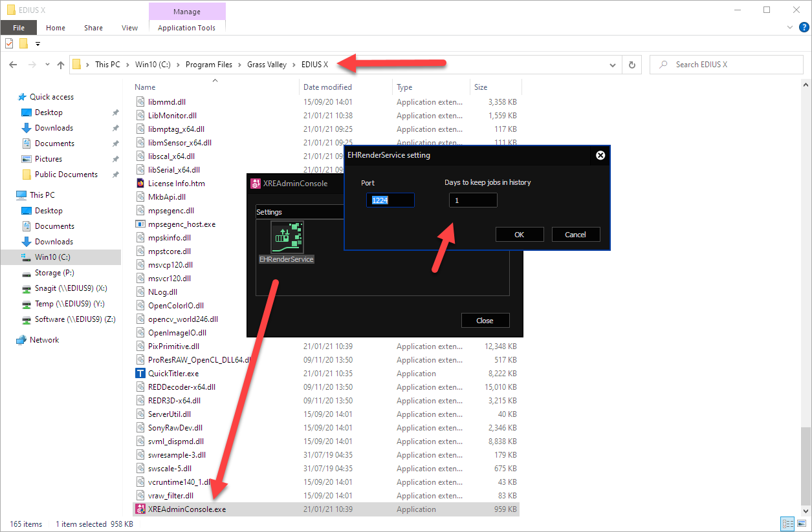Expand Program Files breadcrumb chevron
The image size is (812, 532).
(239, 65)
